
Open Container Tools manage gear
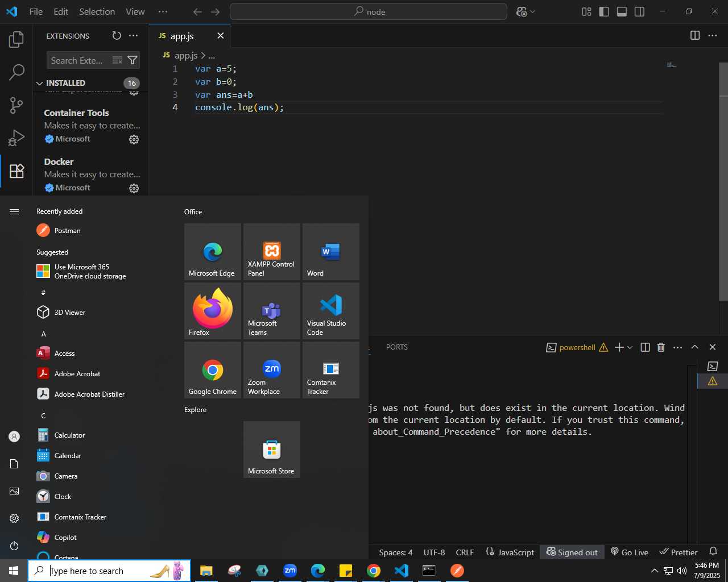click(x=134, y=139)
